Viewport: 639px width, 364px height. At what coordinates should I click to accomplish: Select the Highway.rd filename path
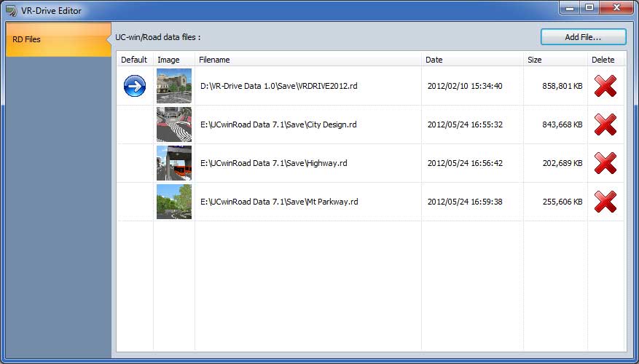(274, 163)
